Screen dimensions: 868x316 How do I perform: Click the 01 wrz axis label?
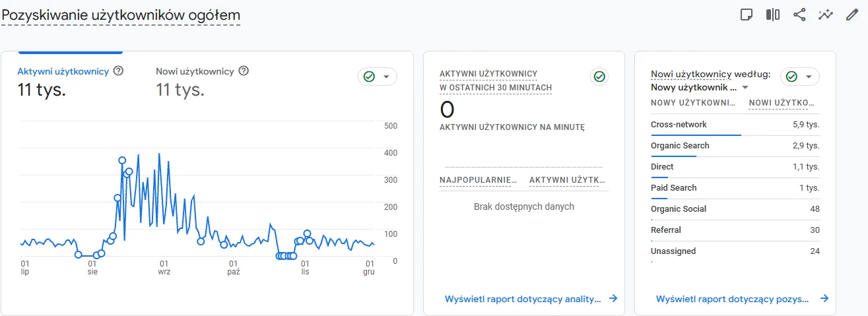click(x=164, y=267)
